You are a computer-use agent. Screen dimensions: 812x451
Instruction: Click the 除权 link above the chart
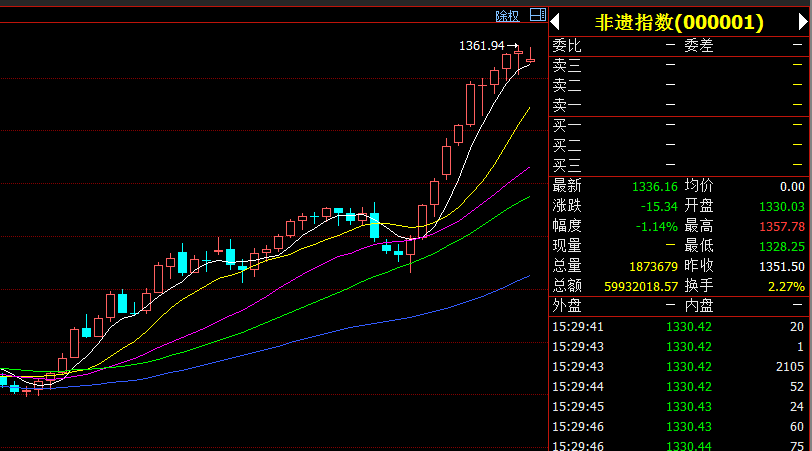point(507,16)
